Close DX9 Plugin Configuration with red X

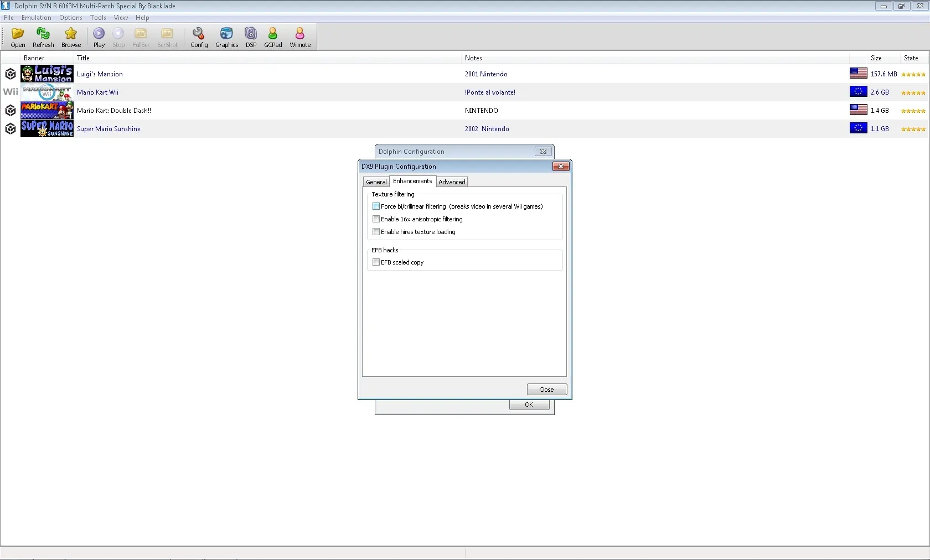tap(561, 167)
